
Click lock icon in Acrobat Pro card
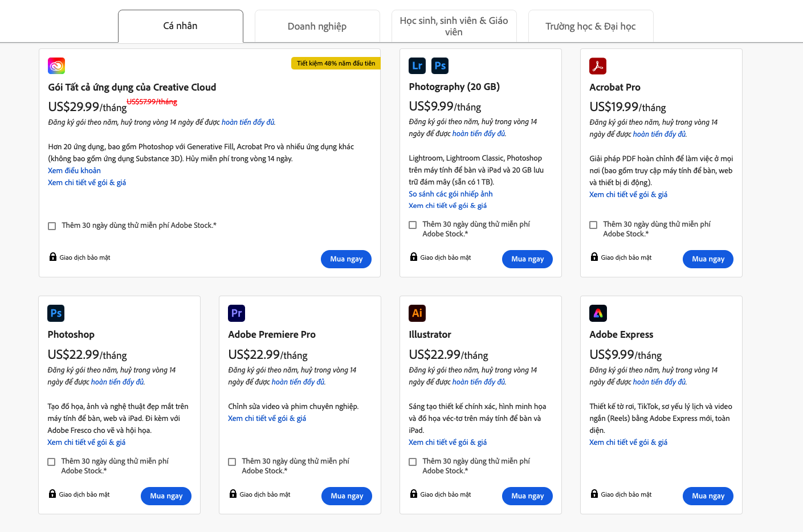click(x=594, y=257)
